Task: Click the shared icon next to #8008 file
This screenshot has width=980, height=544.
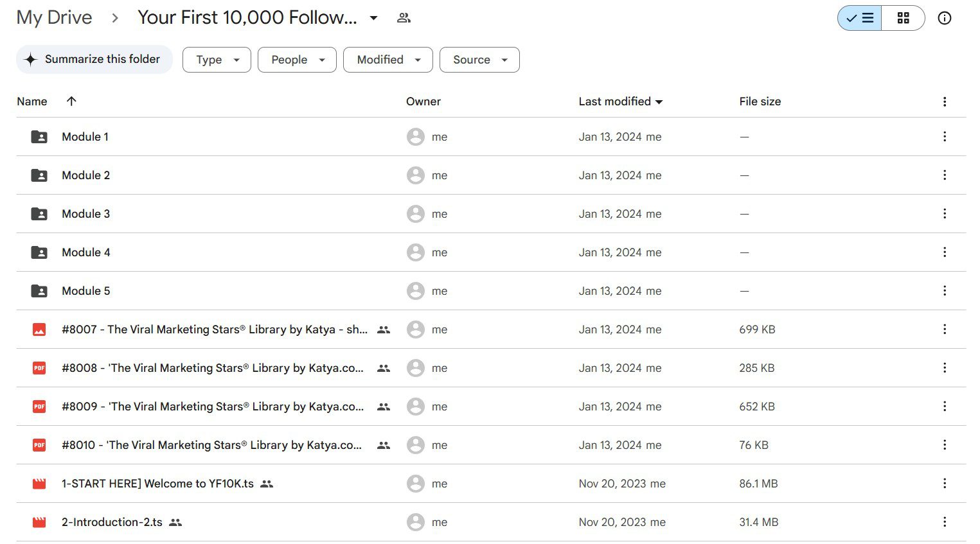Action: point(384,368)
